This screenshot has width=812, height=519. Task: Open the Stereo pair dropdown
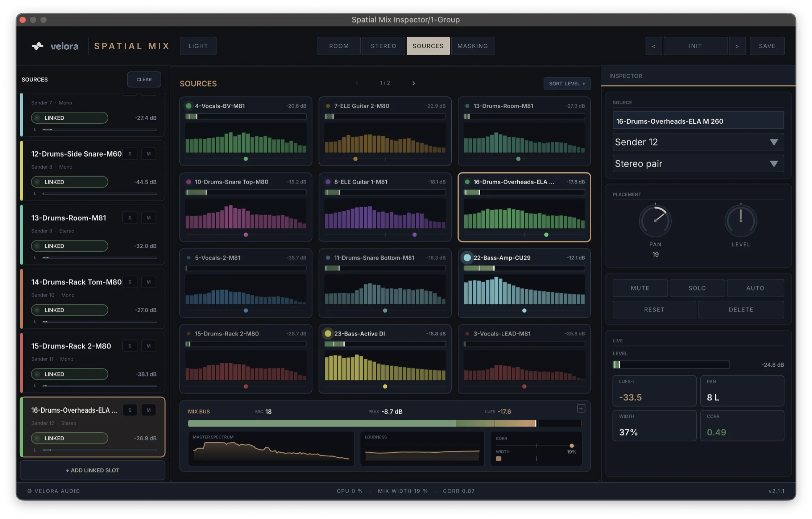(698, 164)
